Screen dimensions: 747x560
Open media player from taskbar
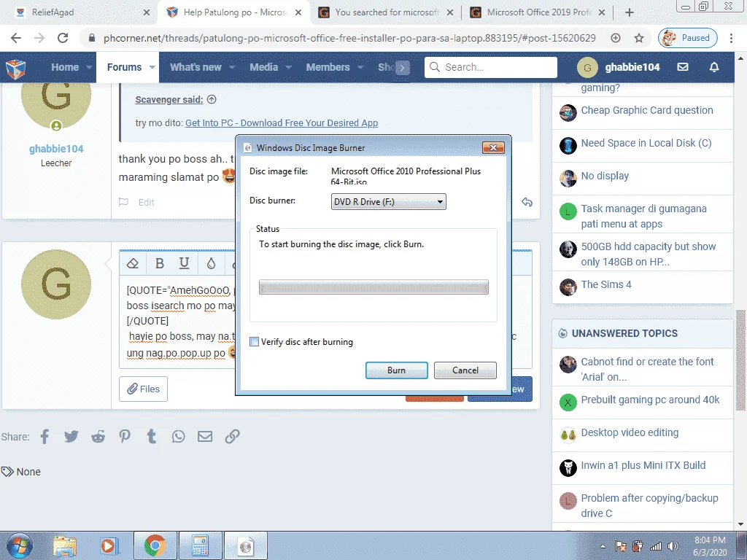tap(109, 545)
